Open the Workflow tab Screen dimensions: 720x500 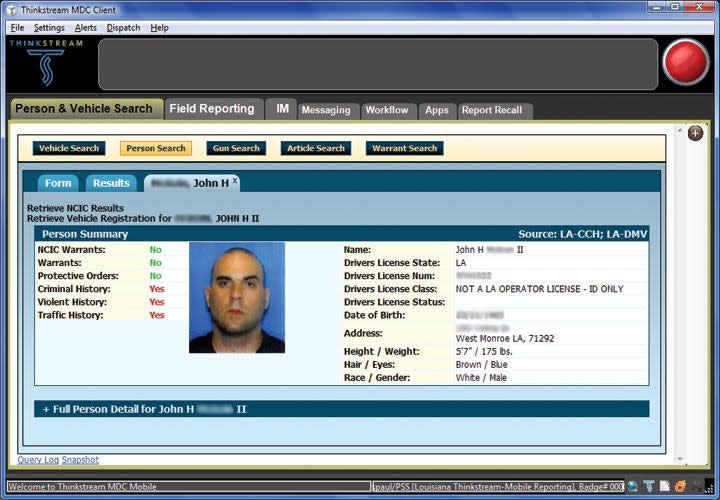[387, 111]
